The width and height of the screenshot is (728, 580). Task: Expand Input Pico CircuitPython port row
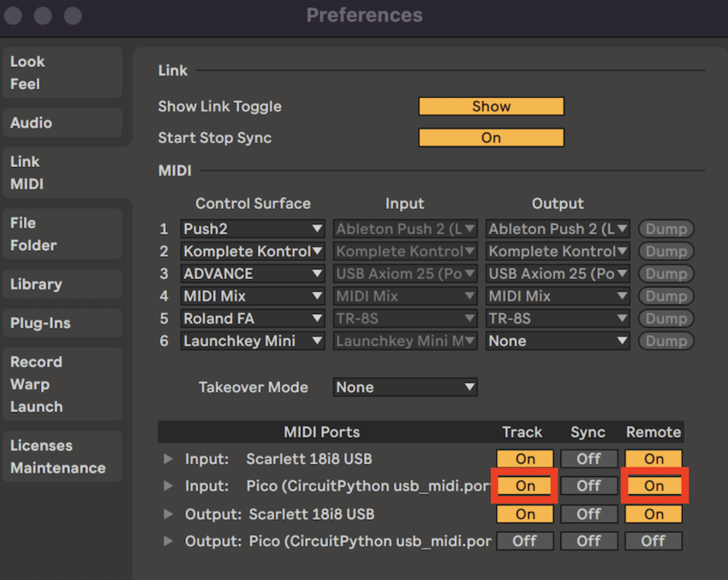point(168,486)
